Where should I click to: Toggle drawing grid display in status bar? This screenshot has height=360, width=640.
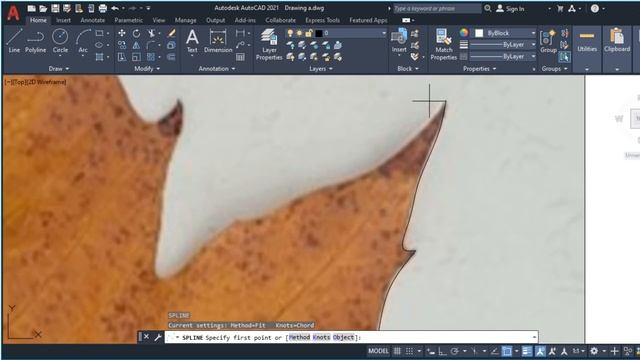[x=397, y=351]
